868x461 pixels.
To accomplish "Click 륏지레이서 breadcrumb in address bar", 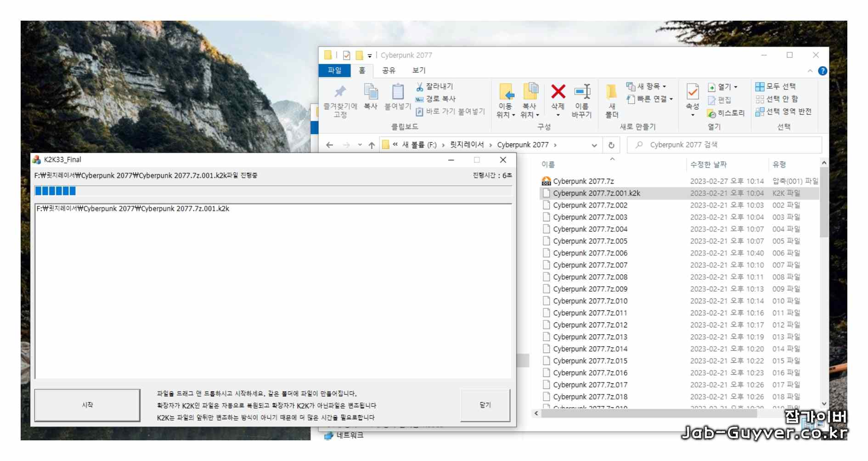I will (x=467, y=145).
